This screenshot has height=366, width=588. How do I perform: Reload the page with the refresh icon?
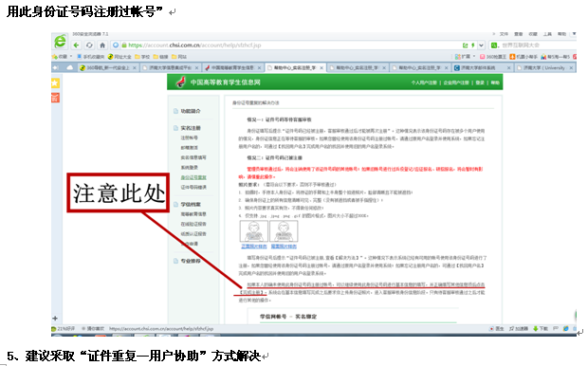(x=89, y=46)
